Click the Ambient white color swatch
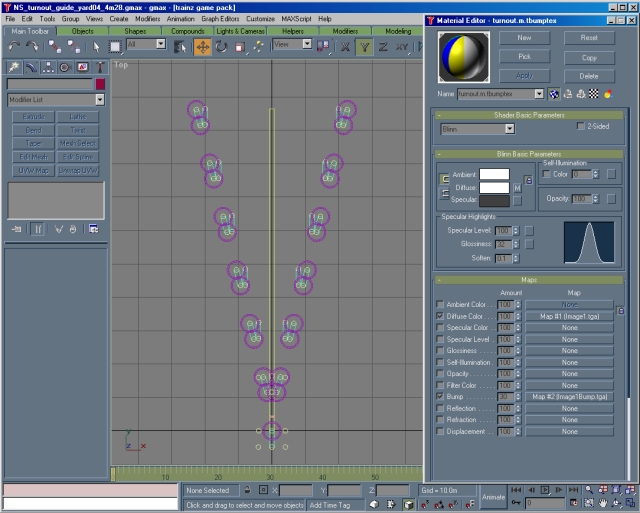The image size is (640, 513). click(x=494, y=174)
